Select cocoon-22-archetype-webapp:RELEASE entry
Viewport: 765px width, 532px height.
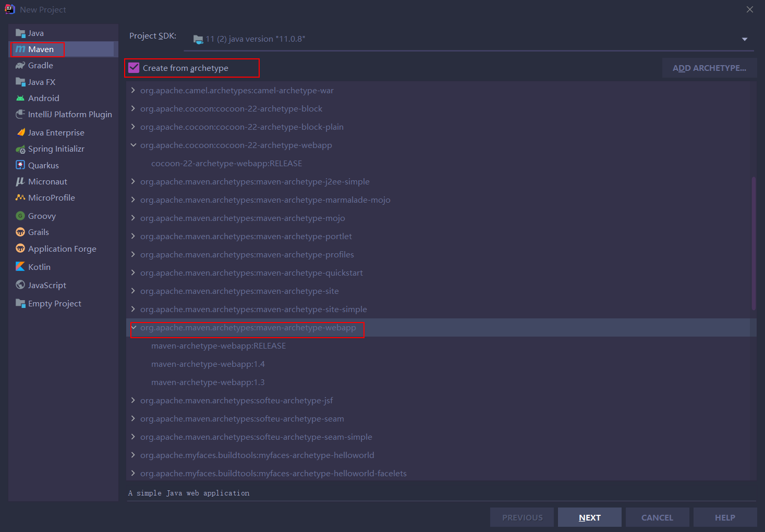tap(227, 163)
